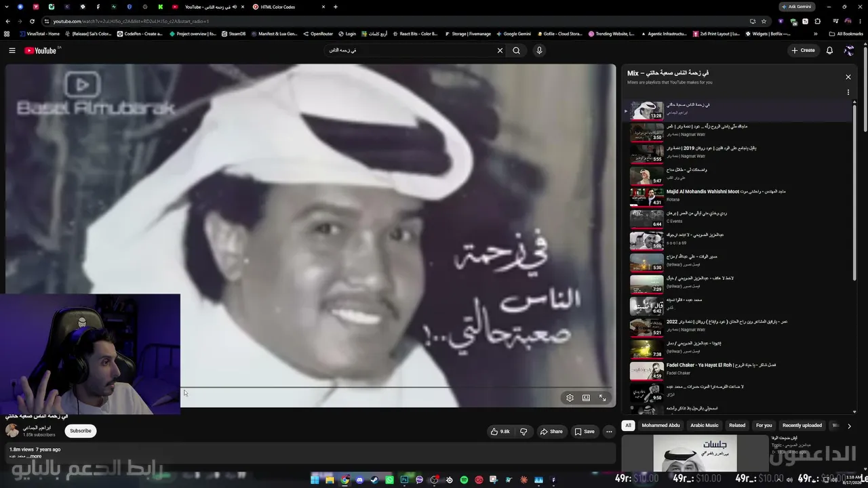This screenshot has height=488, width=868.
Task: Start voice search with the microphone icon
Action: point(539,50)
